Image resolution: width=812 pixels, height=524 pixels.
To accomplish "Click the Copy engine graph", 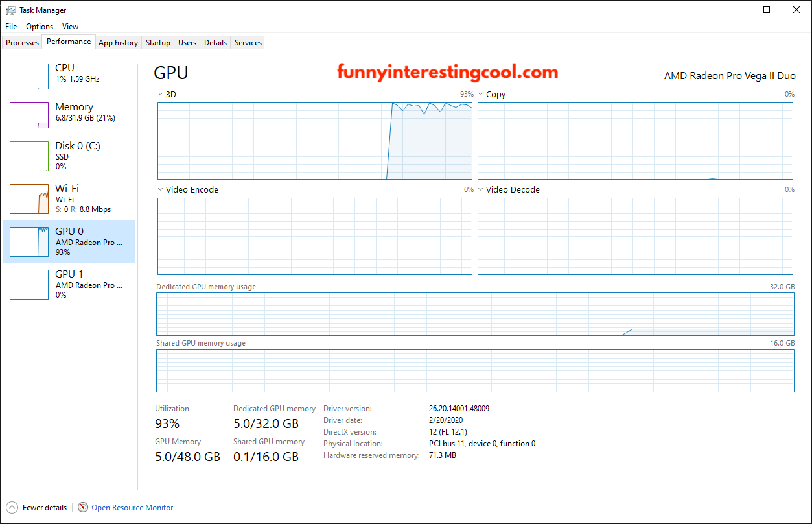I will [x=635, y=141].
